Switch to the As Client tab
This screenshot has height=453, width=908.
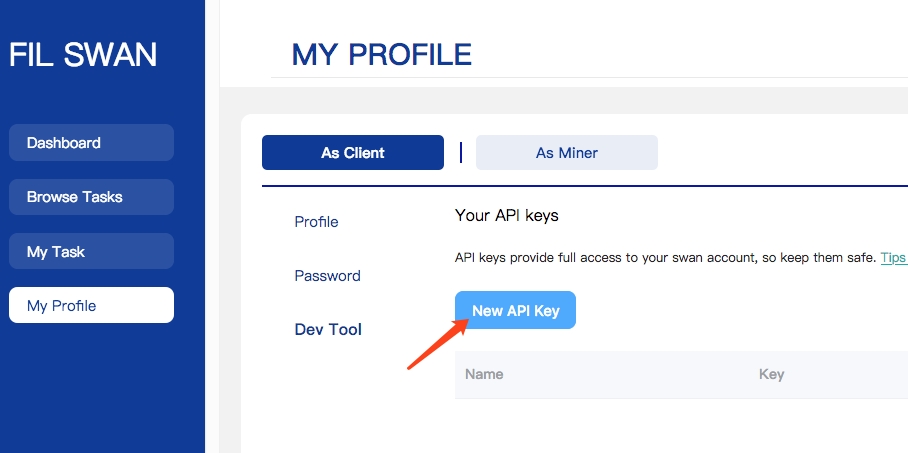click(352, 153)
